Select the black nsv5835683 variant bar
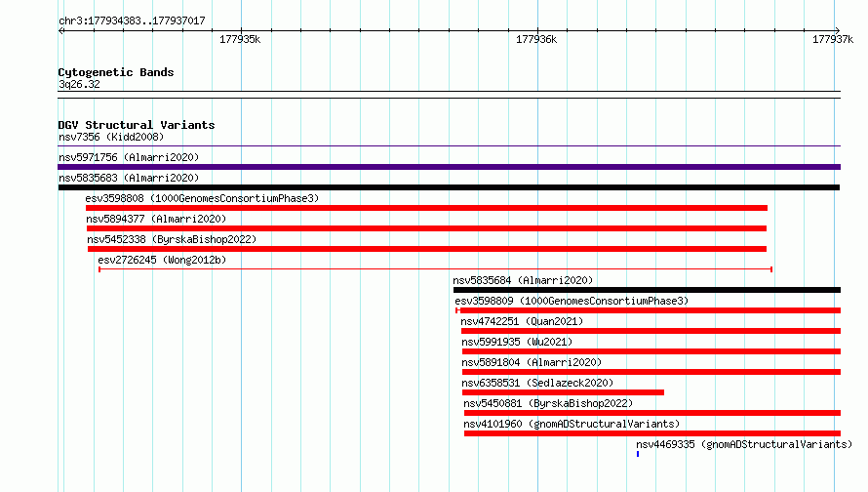868x492 pixels. coord(449,187)
